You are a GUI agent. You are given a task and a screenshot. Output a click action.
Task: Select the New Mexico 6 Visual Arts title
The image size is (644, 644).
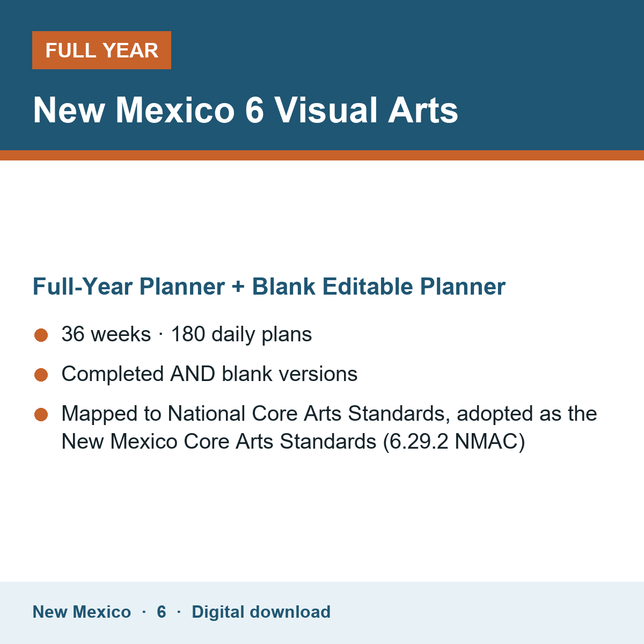(245, 110)
